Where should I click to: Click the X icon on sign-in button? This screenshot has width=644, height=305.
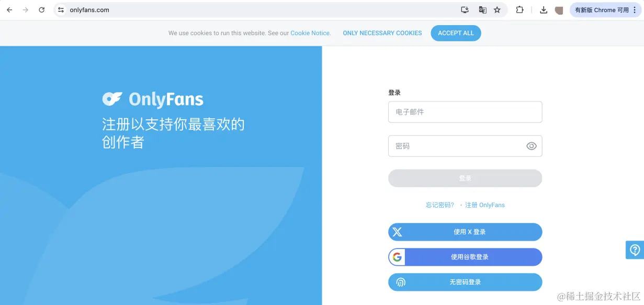[x=397, y=232]
